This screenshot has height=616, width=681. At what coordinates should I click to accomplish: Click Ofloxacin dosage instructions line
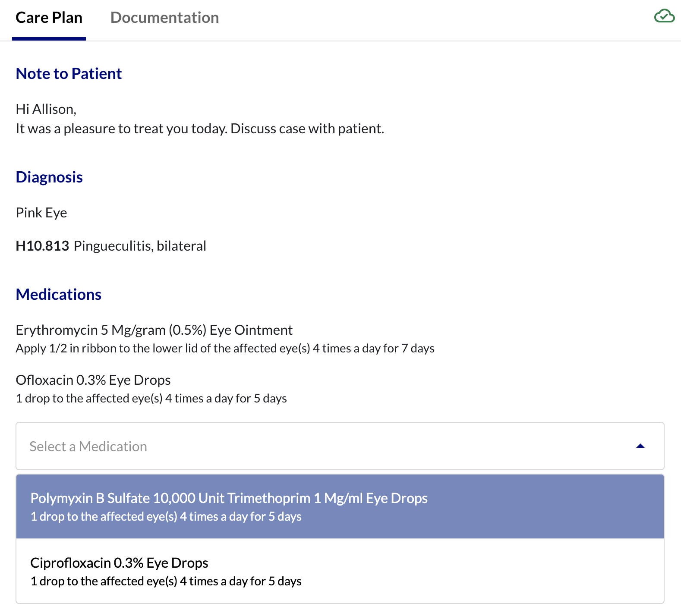pos(151,399)
